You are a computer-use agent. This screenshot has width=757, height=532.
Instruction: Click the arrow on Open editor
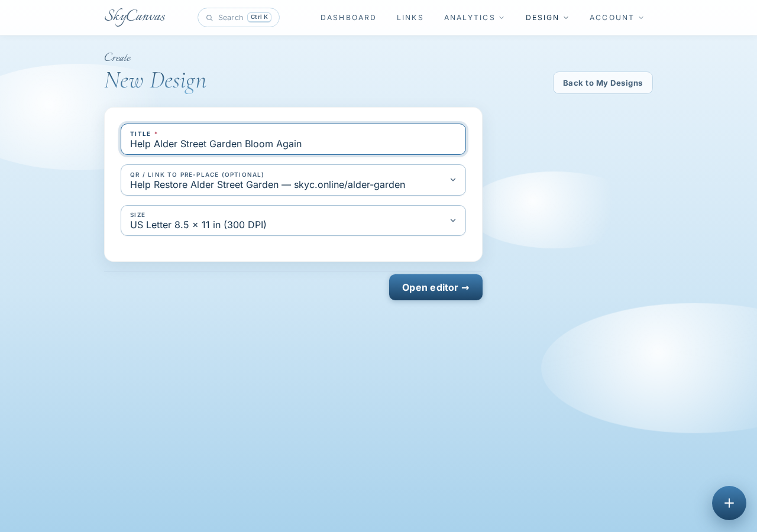pyautogui.click(x=465, y=288)
